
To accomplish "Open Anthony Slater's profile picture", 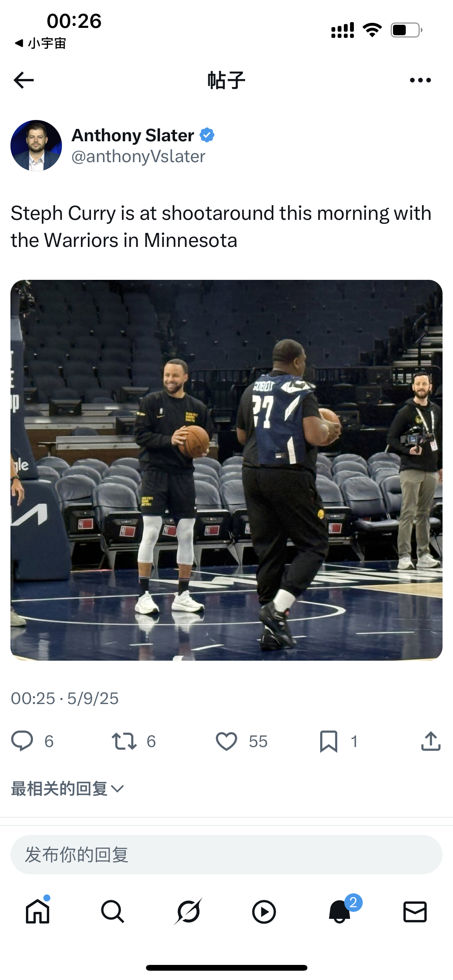I will (36, 146).
